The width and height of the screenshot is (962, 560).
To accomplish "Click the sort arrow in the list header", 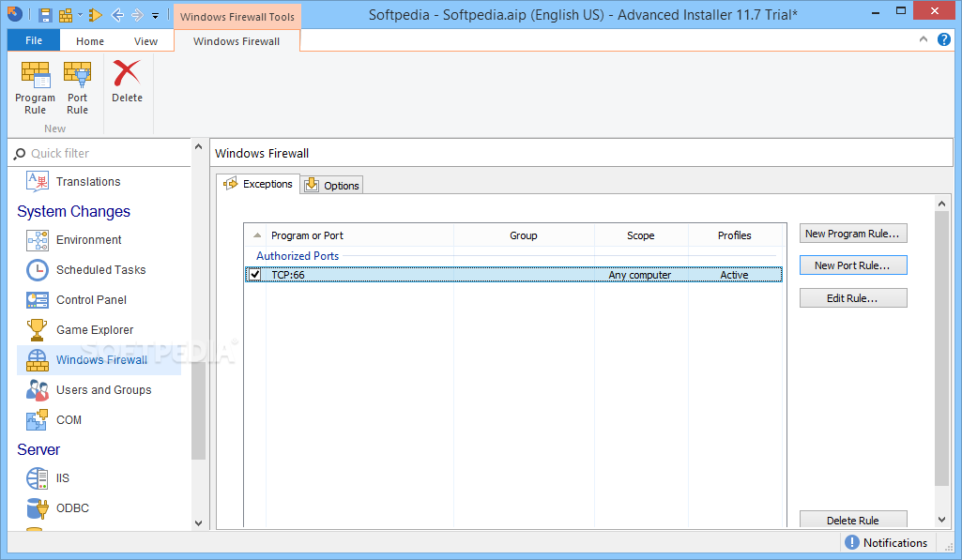I will 257,235.
